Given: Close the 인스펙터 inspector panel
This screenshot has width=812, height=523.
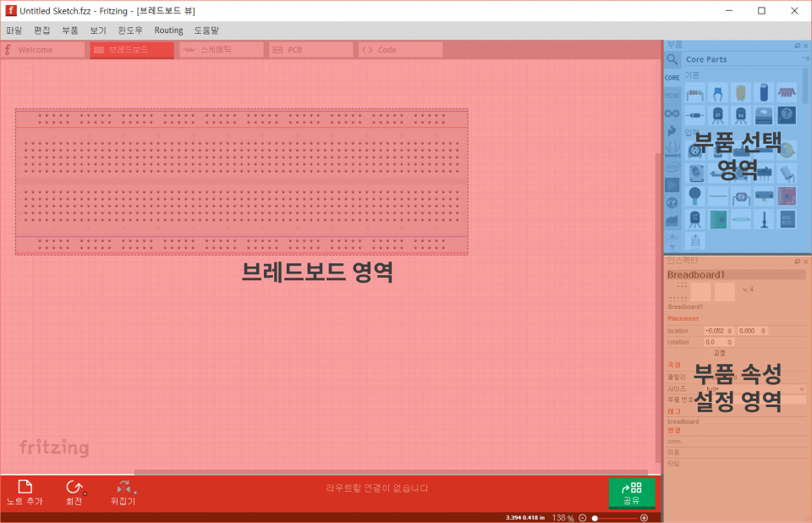Looking at the screenshot, I should [806, 261].
